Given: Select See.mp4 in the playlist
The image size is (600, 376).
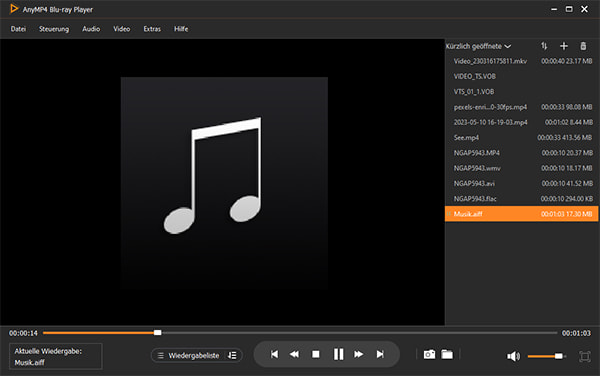Looking at the screenshot, I should coord(521,137).
